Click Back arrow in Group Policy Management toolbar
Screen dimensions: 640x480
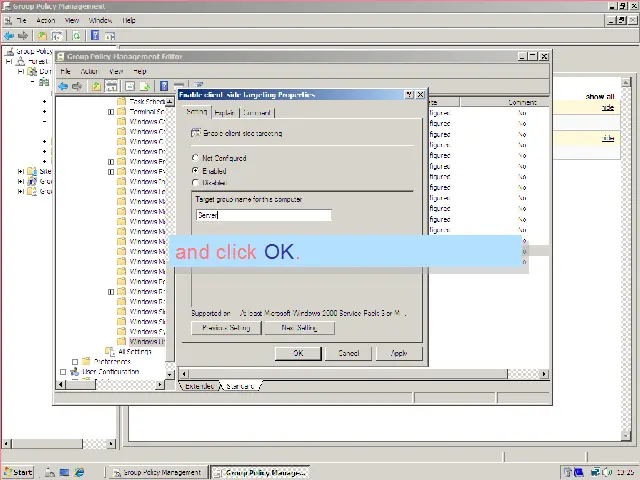pos(9,36)
